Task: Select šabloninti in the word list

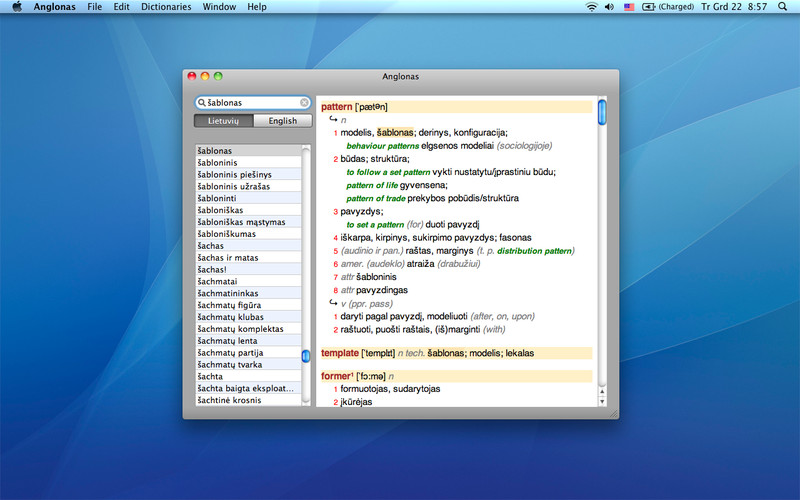Action: click(248, 198)
